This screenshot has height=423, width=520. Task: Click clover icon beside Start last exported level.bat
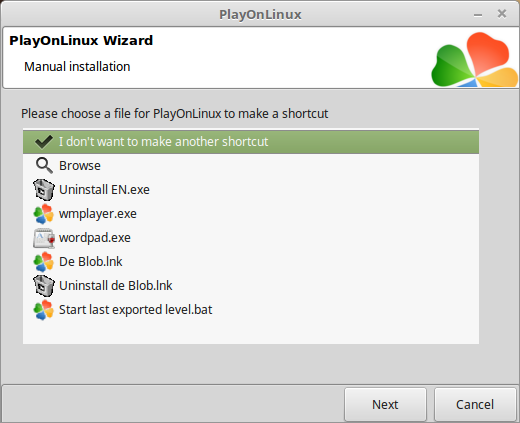click(x=44, y=310)
